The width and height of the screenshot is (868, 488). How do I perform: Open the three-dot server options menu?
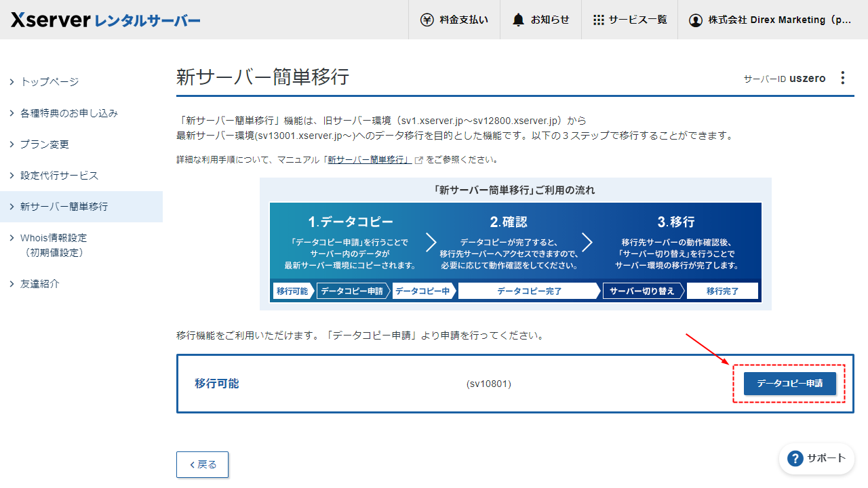[x=843, y=78]
